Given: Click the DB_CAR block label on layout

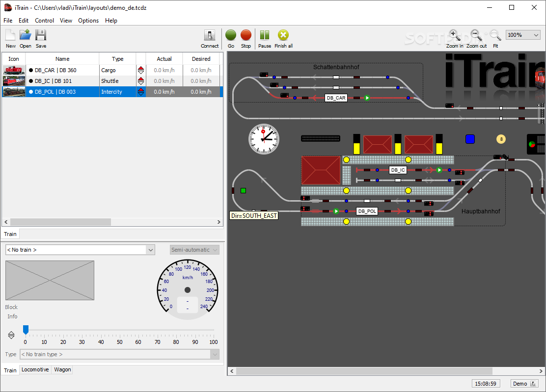Looking at the screenshot, I should [x=336, y=98].
